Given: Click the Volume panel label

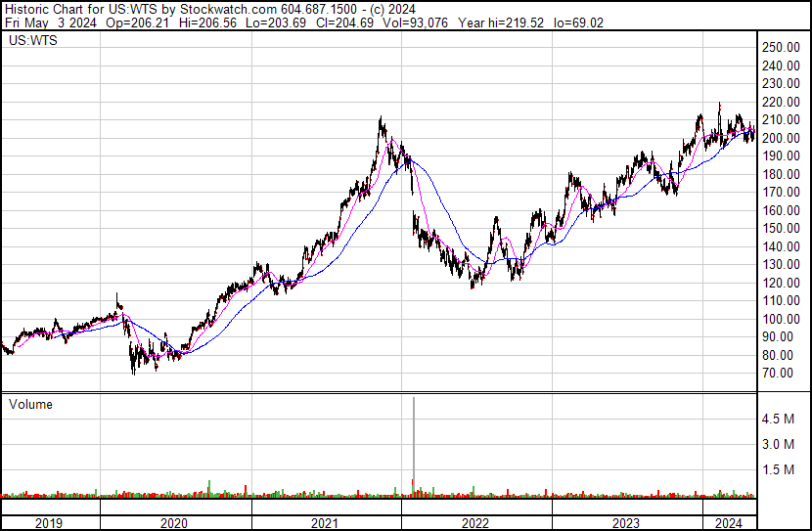Looking at the screenshot, I should coord(30,404).
